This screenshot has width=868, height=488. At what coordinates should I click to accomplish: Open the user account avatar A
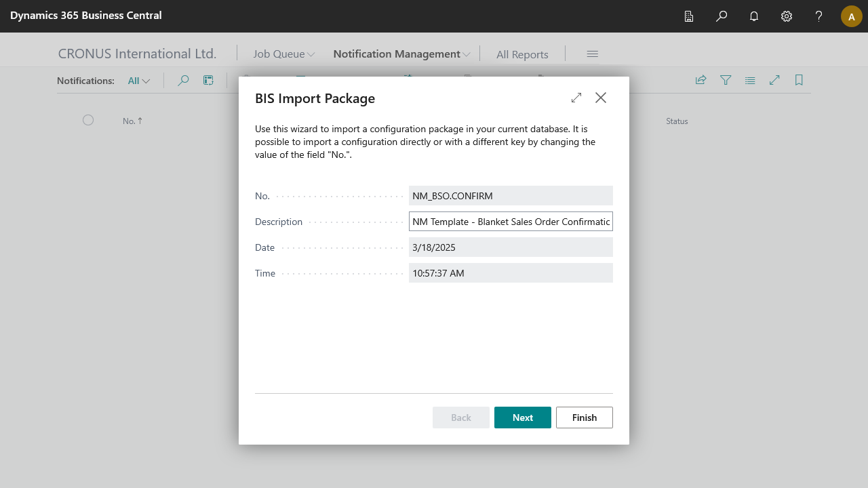pyautogui.click(x=852, y=16)
